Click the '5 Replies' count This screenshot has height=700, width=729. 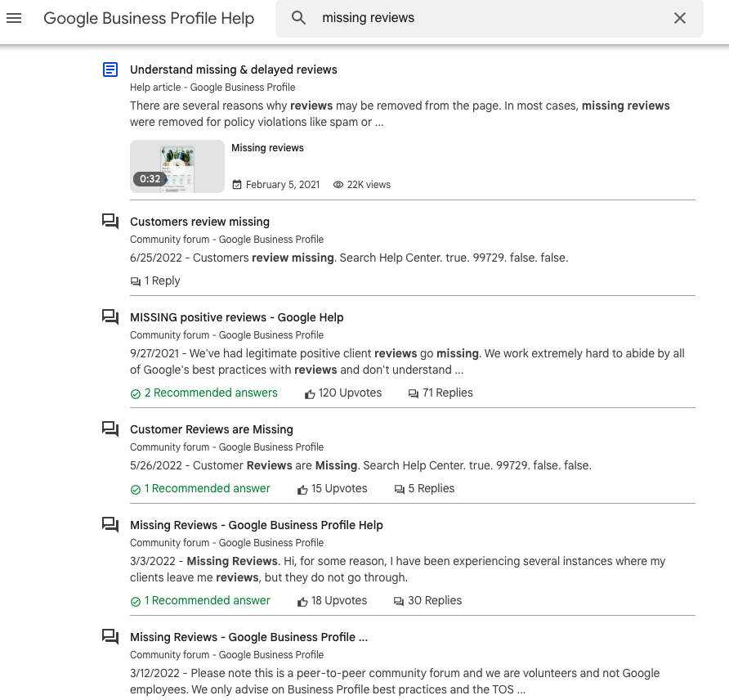coord(431,488)
